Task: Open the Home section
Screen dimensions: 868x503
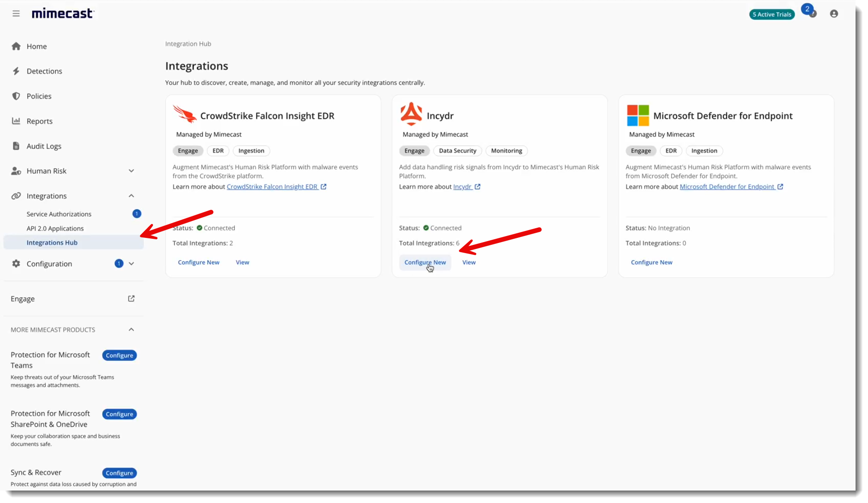Action: coord(37,46)
